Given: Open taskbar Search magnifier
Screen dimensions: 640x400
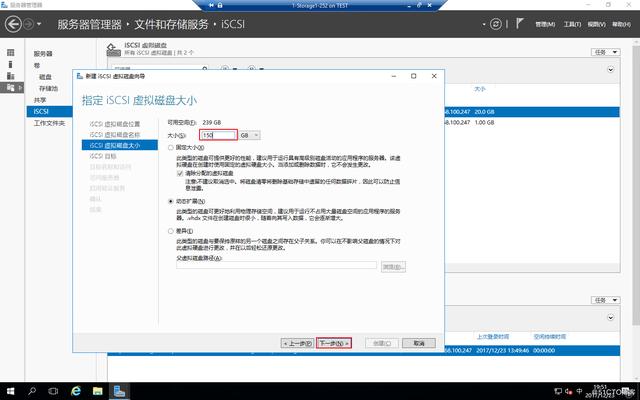Looking at the screenshot, I should [x=32, y=391].
